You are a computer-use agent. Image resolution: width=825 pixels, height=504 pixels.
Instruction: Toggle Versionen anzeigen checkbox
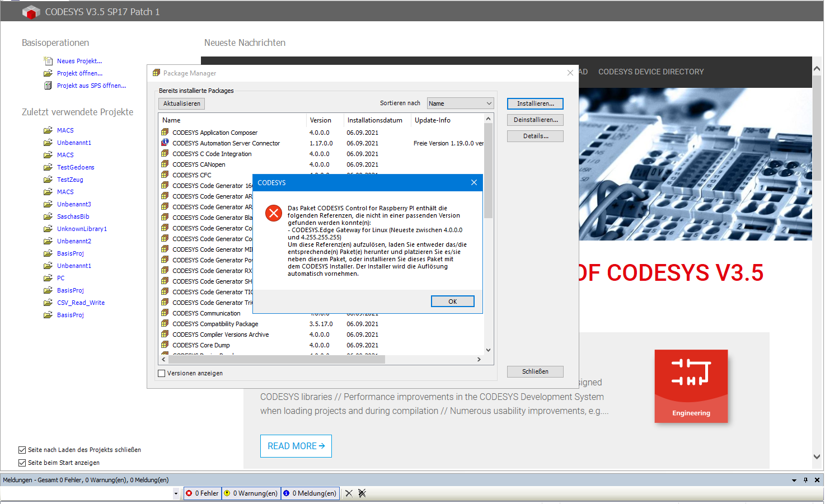pos(162,373)
